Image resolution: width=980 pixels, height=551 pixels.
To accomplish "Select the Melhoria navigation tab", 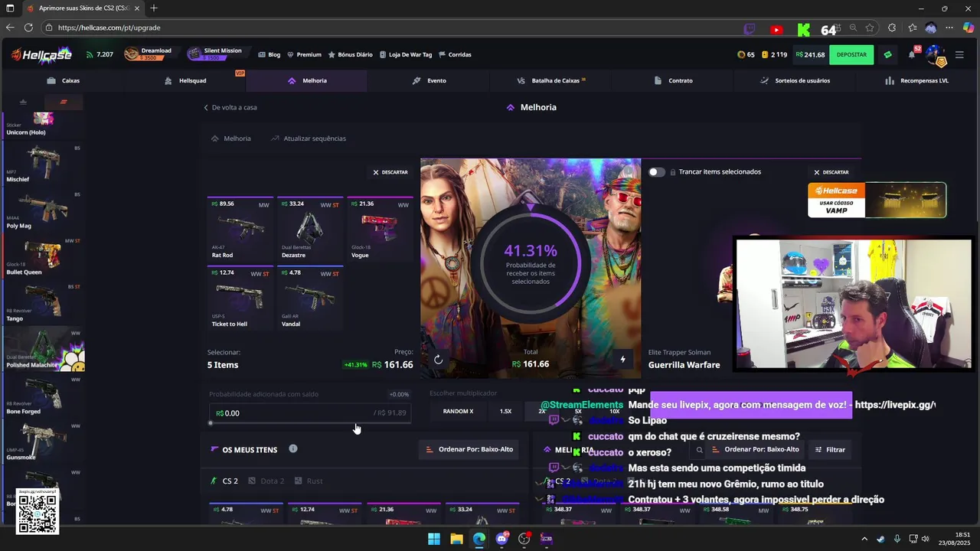I will click(307, 80).
